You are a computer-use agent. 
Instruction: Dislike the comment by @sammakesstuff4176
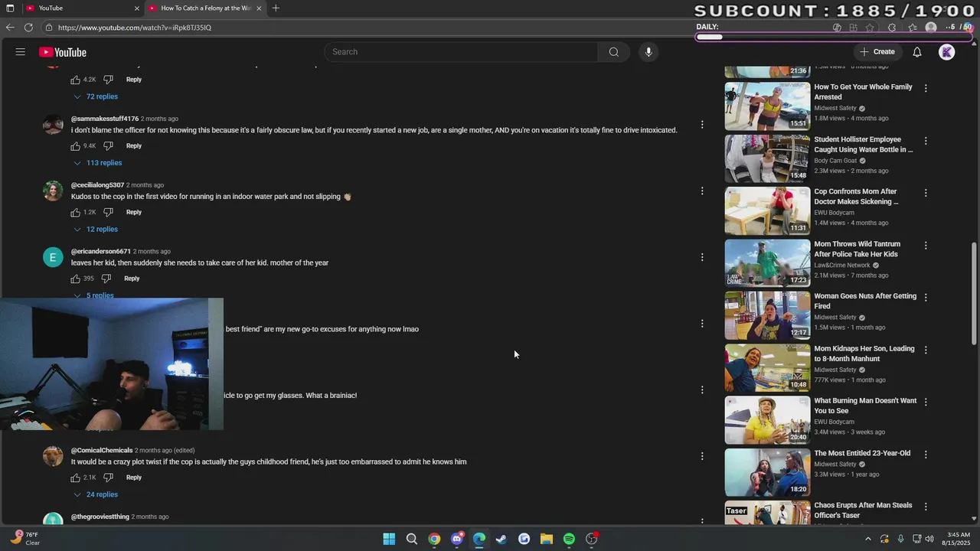click(x=108, y=146)
